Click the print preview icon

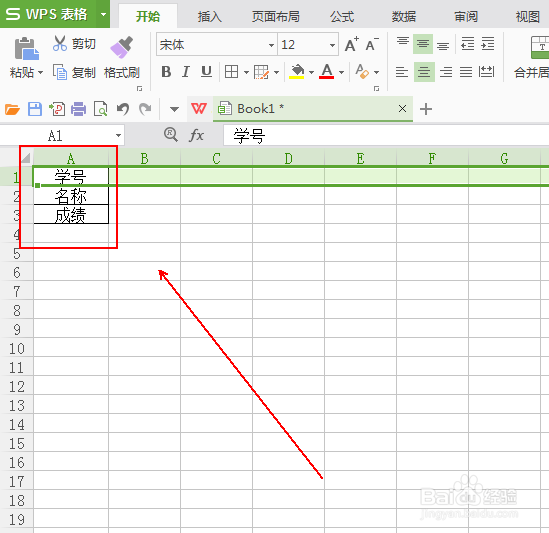click(x=100, y=109)
